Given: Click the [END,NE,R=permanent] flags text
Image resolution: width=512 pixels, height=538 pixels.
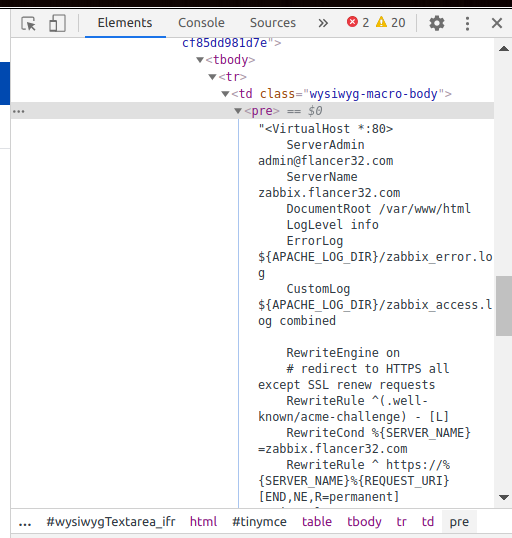Looking at the screenshot, I should tap(329, 496).
